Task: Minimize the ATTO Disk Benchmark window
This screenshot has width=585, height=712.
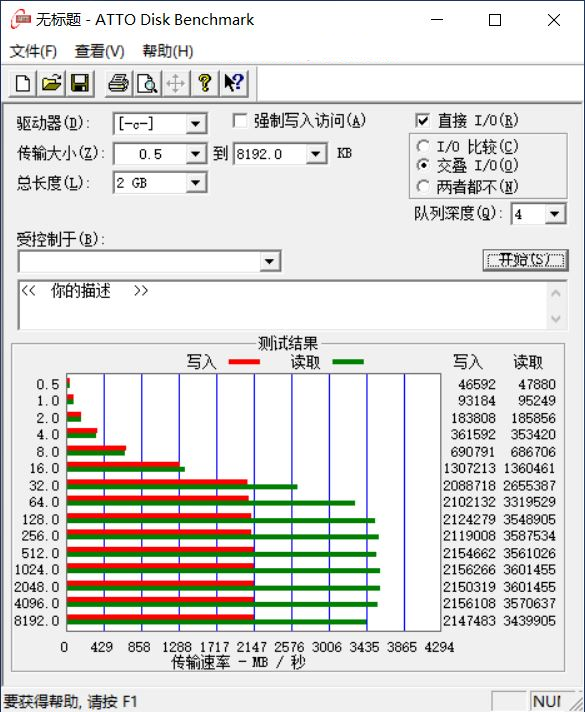Action: 437,20
